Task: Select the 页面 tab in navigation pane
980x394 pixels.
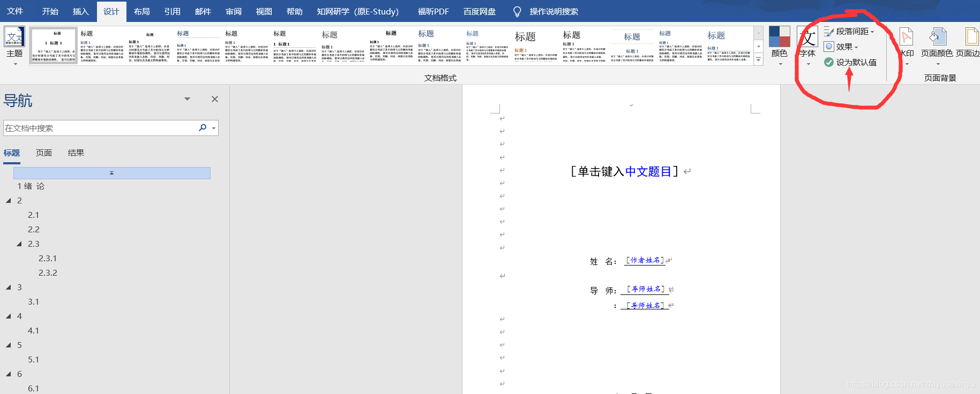Action: 44,153
